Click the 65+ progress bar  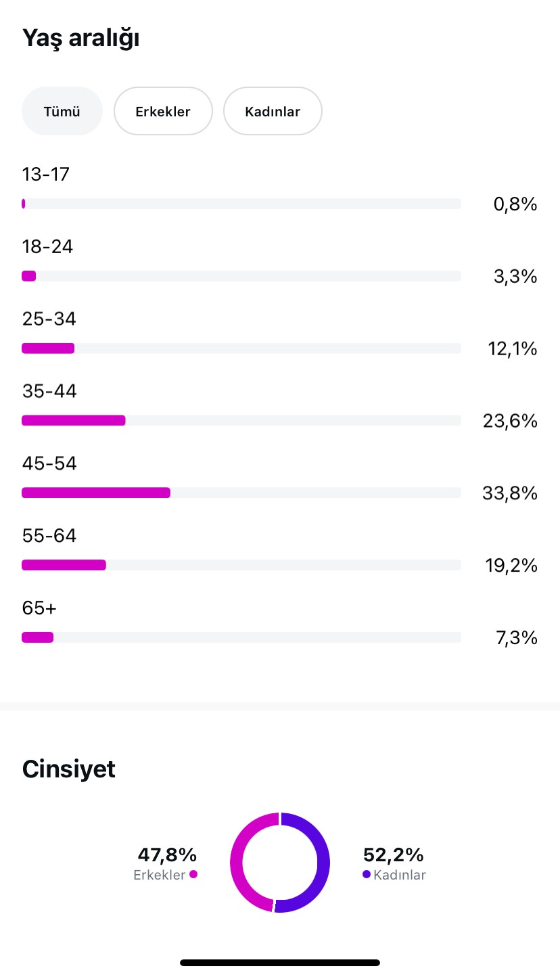coord(241,637)
